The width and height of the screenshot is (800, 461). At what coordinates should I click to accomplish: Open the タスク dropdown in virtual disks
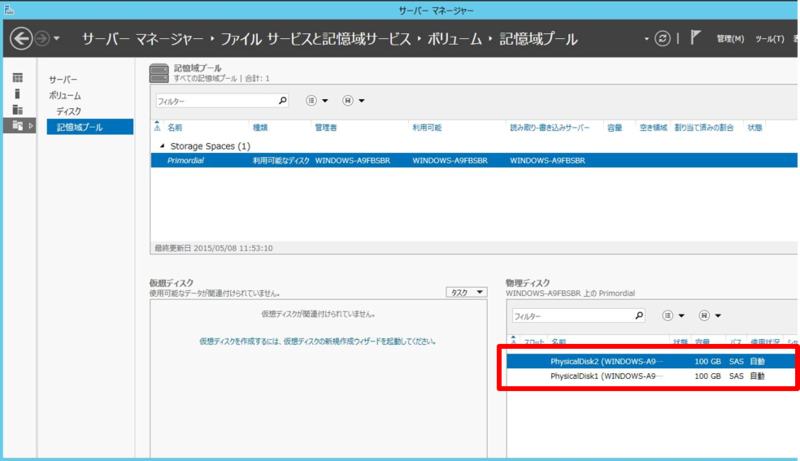point(465,292)
